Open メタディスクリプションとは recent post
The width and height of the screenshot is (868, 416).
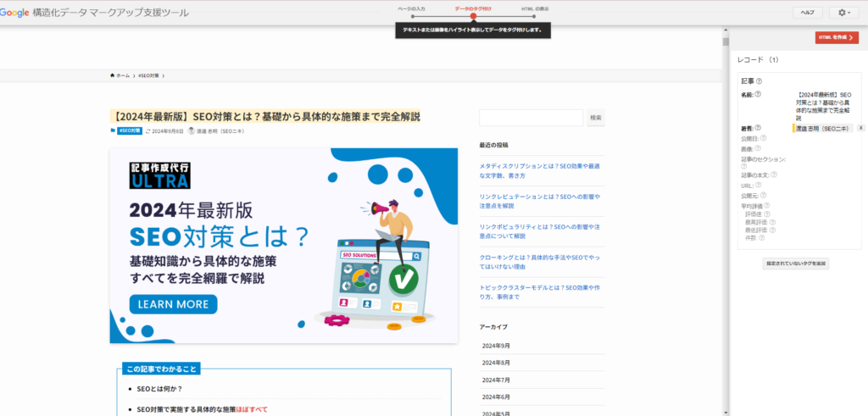540,170
